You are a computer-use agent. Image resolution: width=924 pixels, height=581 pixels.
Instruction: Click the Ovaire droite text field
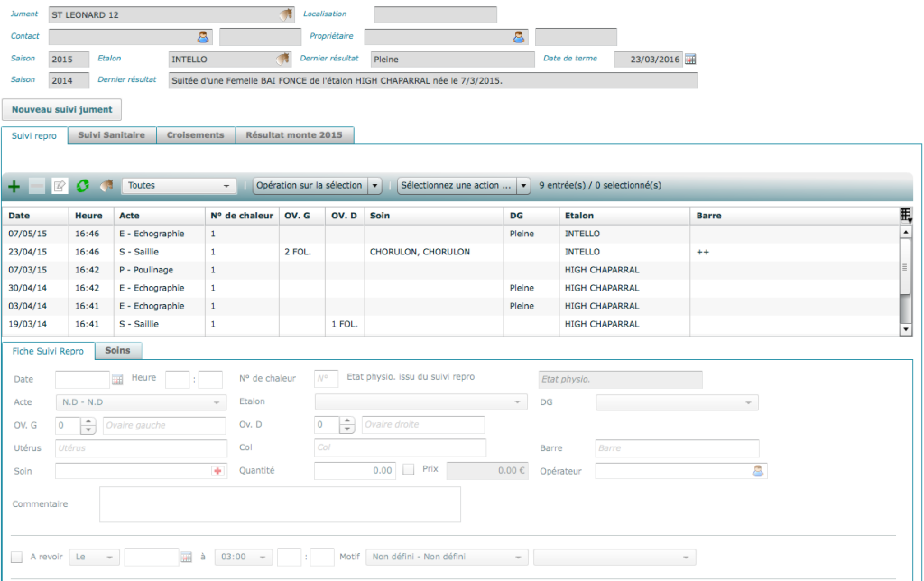[x=423, y=425]
